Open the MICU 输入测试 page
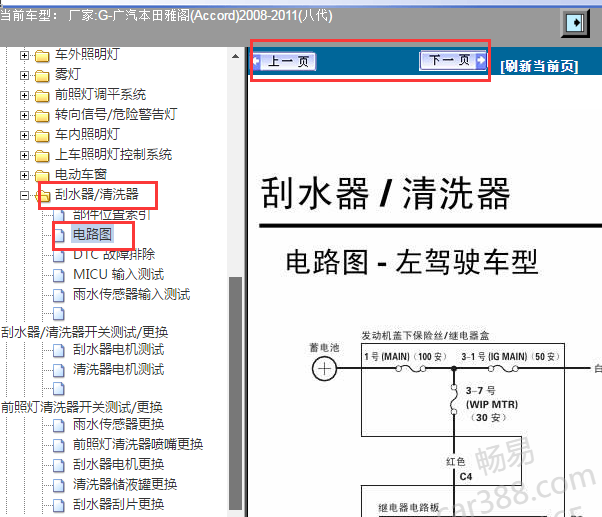 pyautogui.click(x=119, y=274)
